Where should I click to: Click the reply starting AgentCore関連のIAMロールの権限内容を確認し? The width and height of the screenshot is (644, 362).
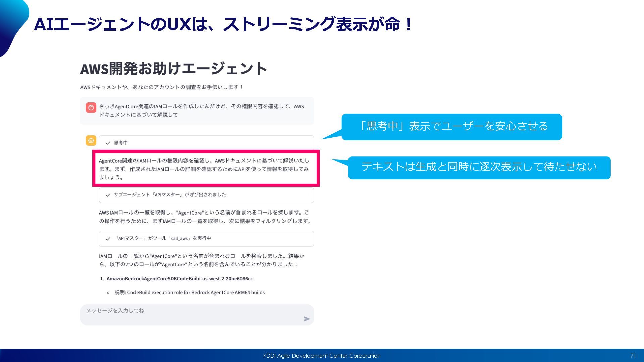pyautogui.click(x=204, y=169)
